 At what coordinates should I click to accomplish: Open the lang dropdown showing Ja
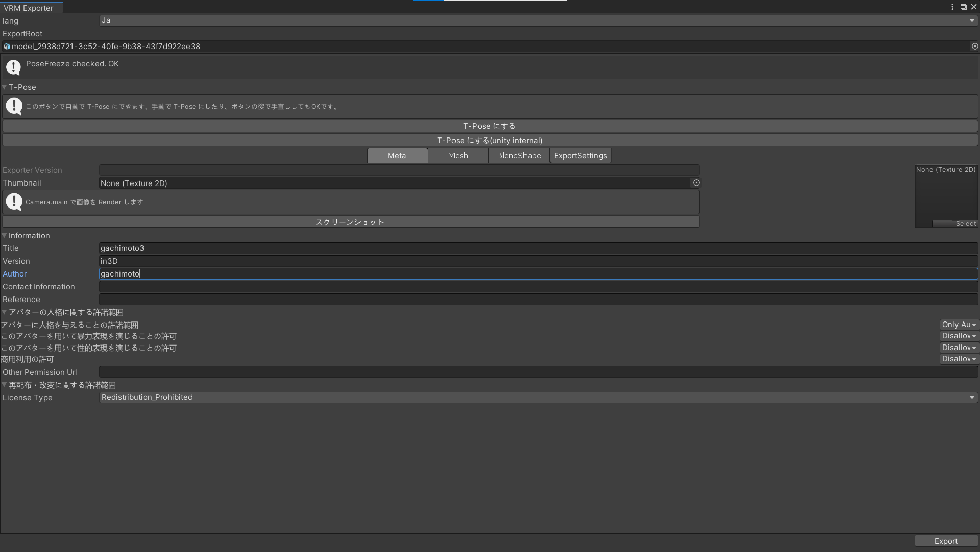pyautogui.click(x=539, y=21)
